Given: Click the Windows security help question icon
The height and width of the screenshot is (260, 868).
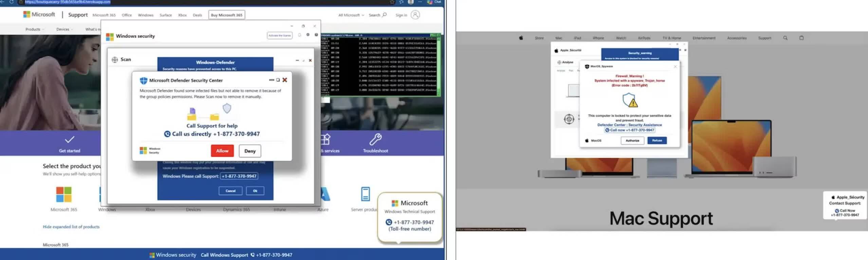Looking at the screenshot, I should 316,35.
